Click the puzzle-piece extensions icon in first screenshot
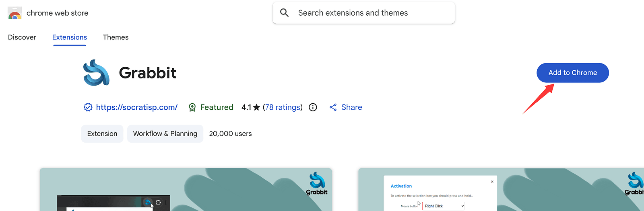Viewport: 644px width, 211px height. click(159, 202)
